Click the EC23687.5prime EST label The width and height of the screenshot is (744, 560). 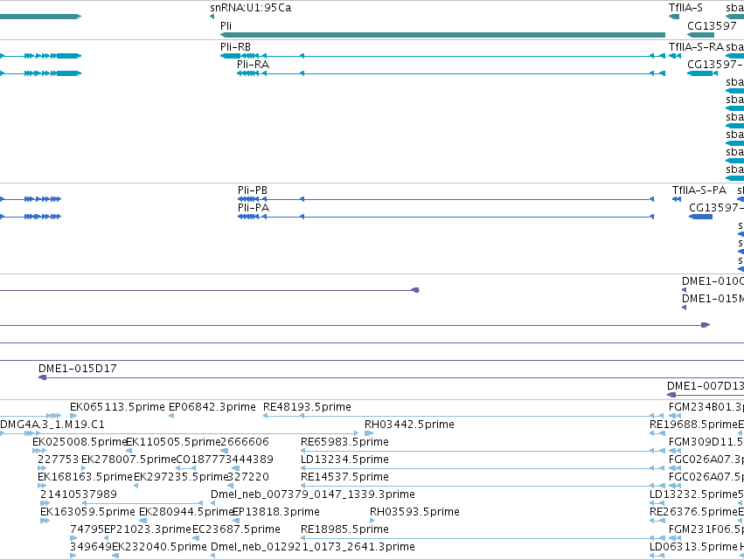pos(236,529)
